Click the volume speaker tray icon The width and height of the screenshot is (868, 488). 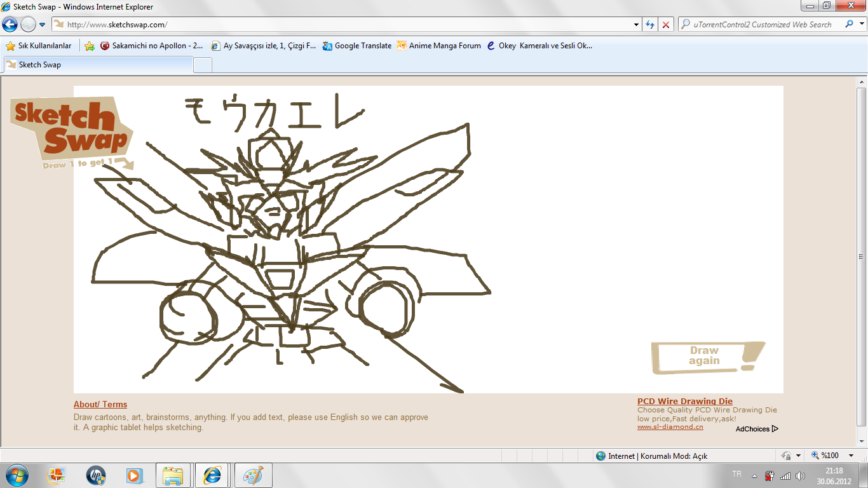pos(801,476)
